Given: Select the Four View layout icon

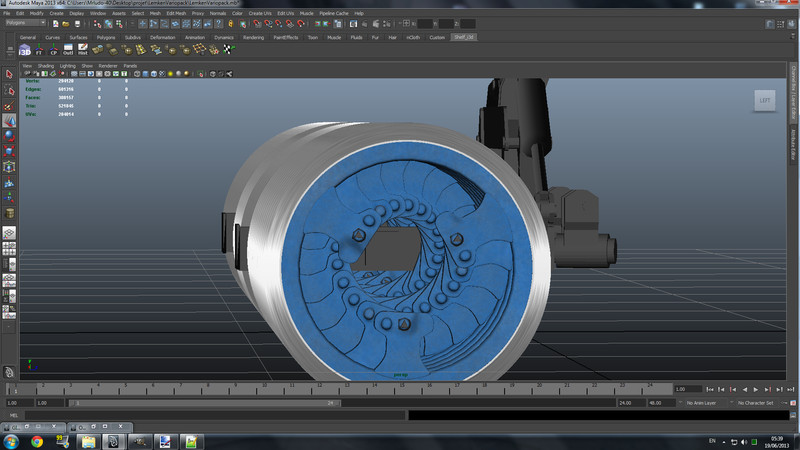Looking at the screenshot, I should coord(9,248).
